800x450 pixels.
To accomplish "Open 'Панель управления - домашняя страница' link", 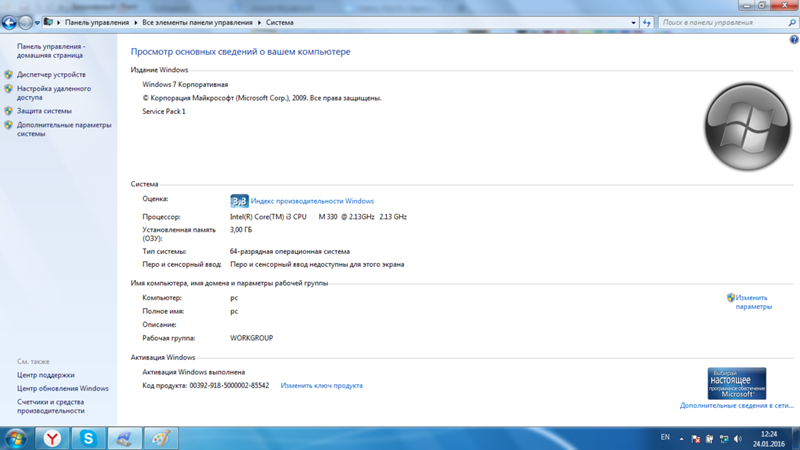I will pyautogui.click(x=51, y=51).
